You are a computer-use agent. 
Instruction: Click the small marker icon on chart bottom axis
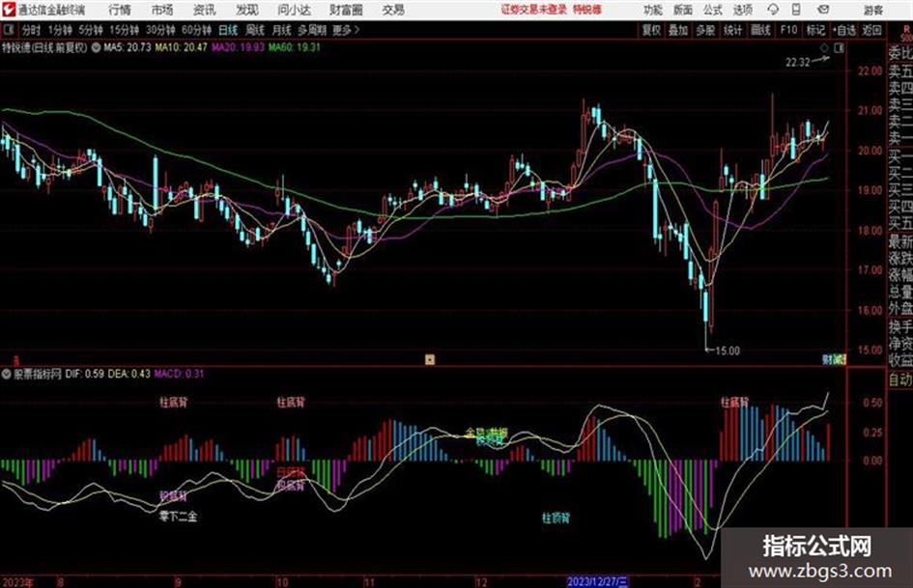(x=430, y=360)
